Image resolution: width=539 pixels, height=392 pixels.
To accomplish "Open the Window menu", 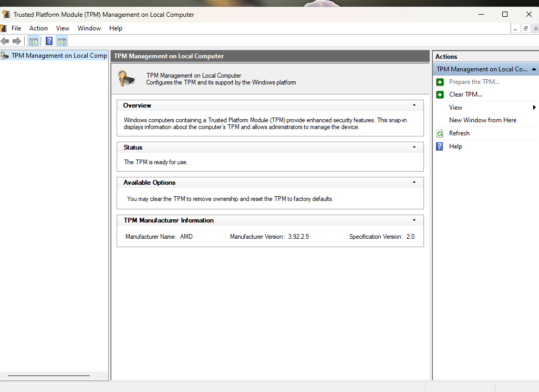I will pos(89,28).
